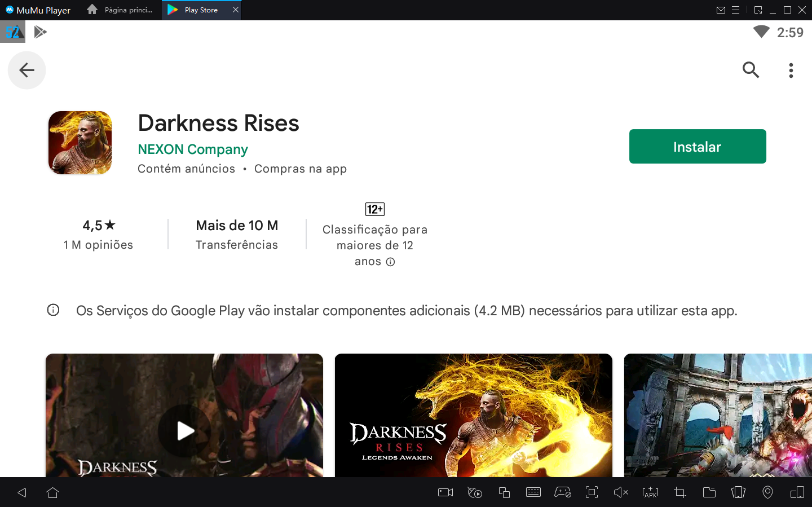Image resolution: width=812 pixels, height=507 pixels.
Task: Enable multi-instance with the clone icon
Action: coord(504,492)
